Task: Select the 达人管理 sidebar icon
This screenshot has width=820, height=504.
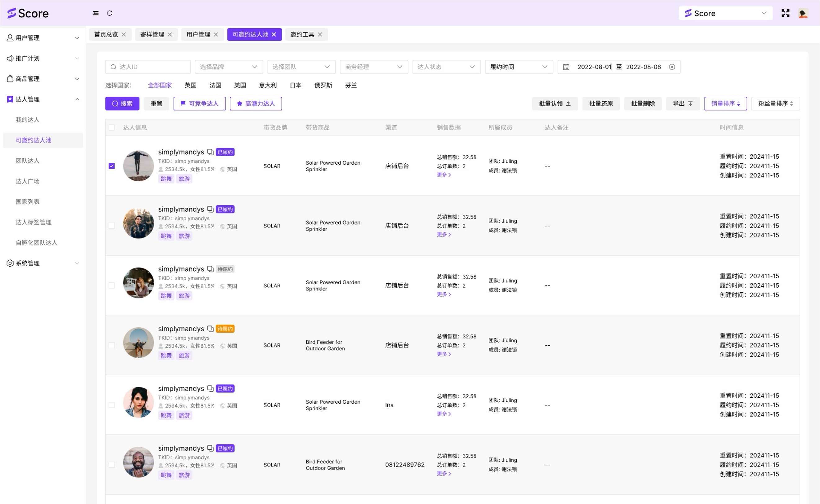Action: point(9,99)
